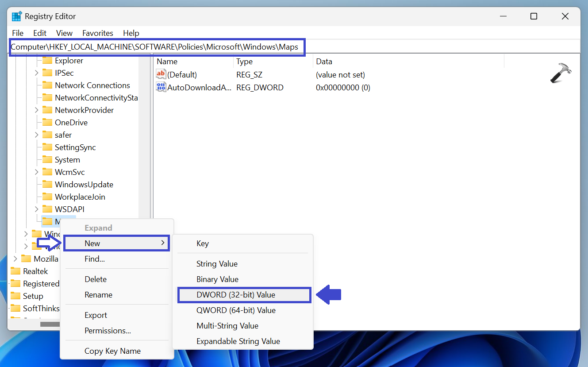Select the OneDrive folder icon in tree
588x367 pixels.
(x=47, y=123)
